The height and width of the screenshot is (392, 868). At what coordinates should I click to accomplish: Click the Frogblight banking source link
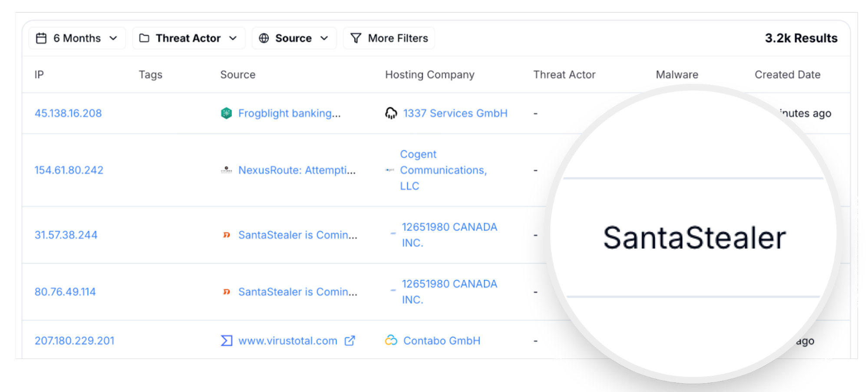tap(289, 113)
